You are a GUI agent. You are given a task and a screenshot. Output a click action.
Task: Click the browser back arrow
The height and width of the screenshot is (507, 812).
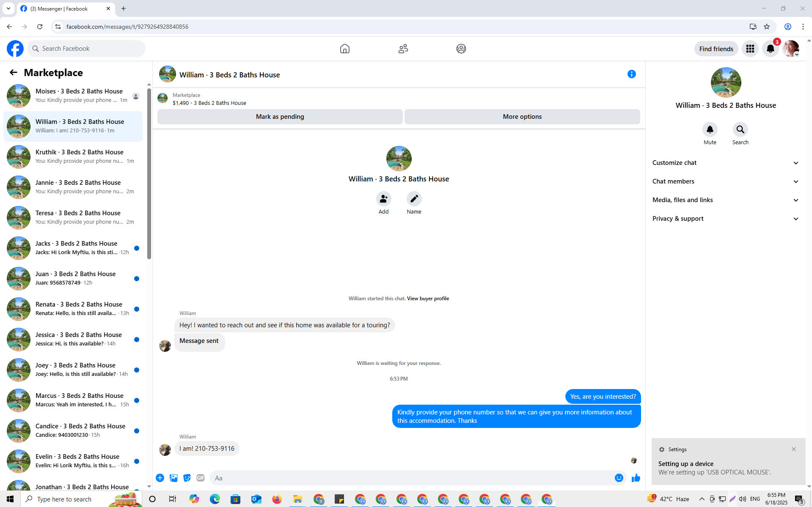click(9, 27)
